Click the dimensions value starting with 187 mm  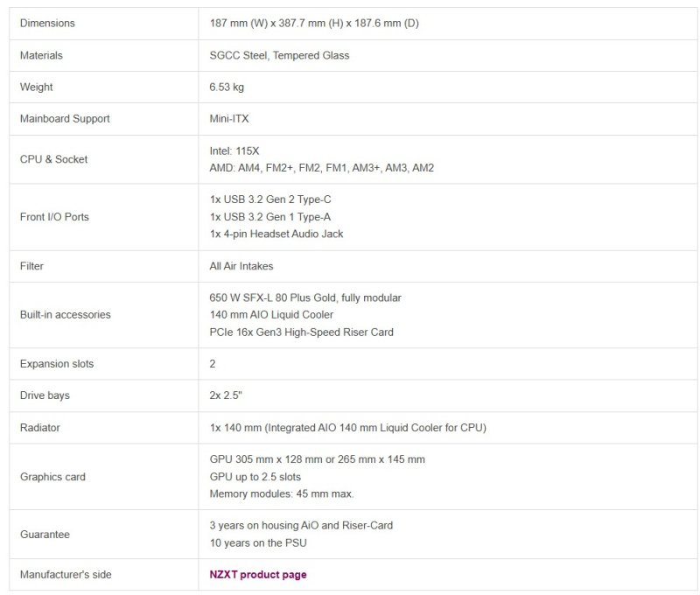[x=314, y=24]
